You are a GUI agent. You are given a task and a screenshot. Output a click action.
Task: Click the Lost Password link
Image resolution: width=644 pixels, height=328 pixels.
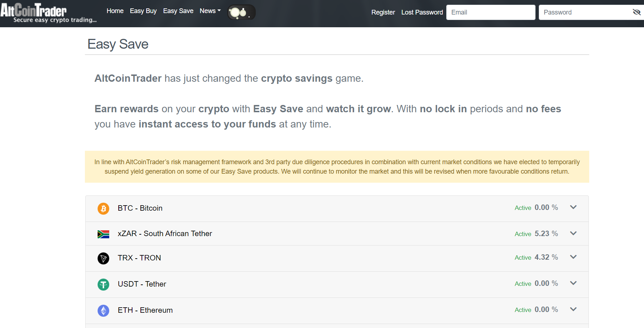point(422,12)
